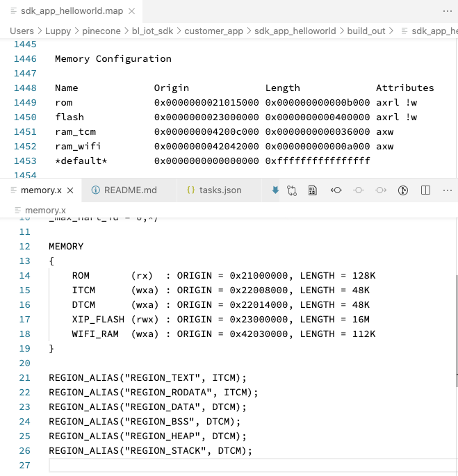Viewport: 458px width, 476px height.
Task: Click the memory.x breadcrumb file name
Action: [x=45, y=210]
